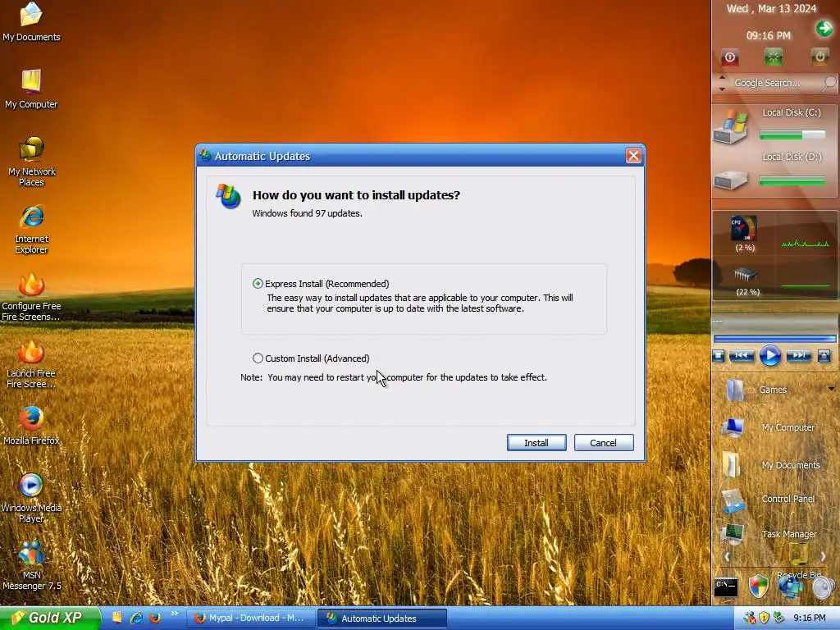The height and width of the screenshot is (630, 840).
Task: Open My Network Places desktop icon
Action: point(31,162)
